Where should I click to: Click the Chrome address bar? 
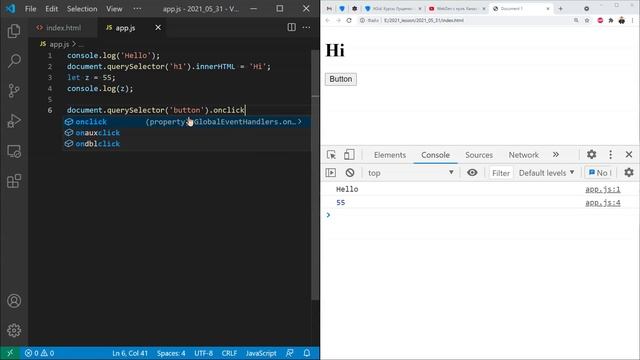[465, 20]
